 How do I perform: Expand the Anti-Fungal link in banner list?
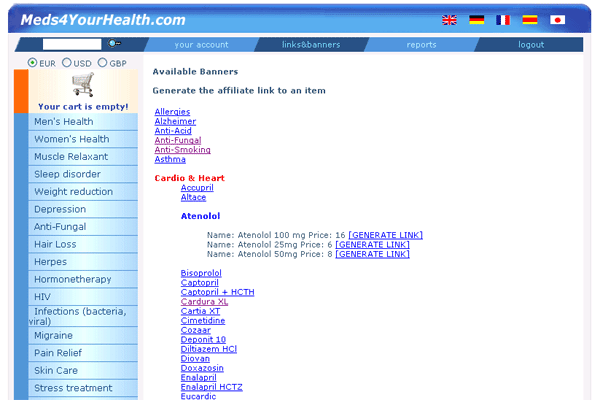tap(178, 140)
